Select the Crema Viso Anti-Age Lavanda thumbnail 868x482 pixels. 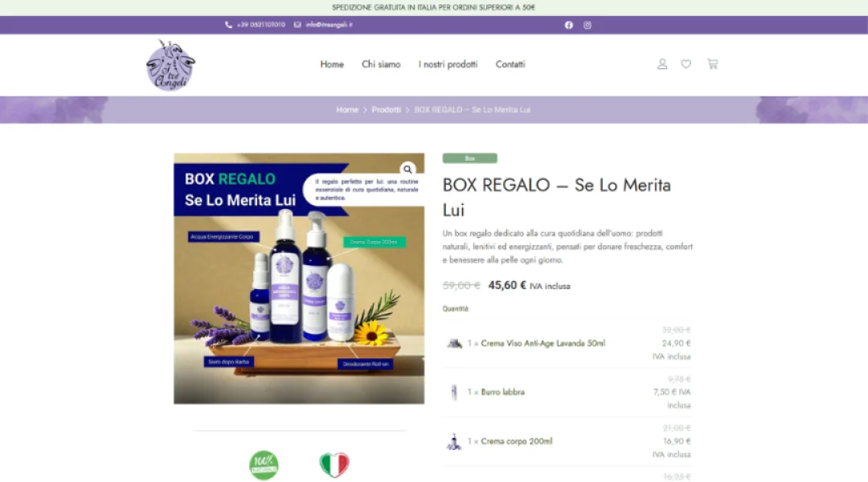[x=454, y=342]
